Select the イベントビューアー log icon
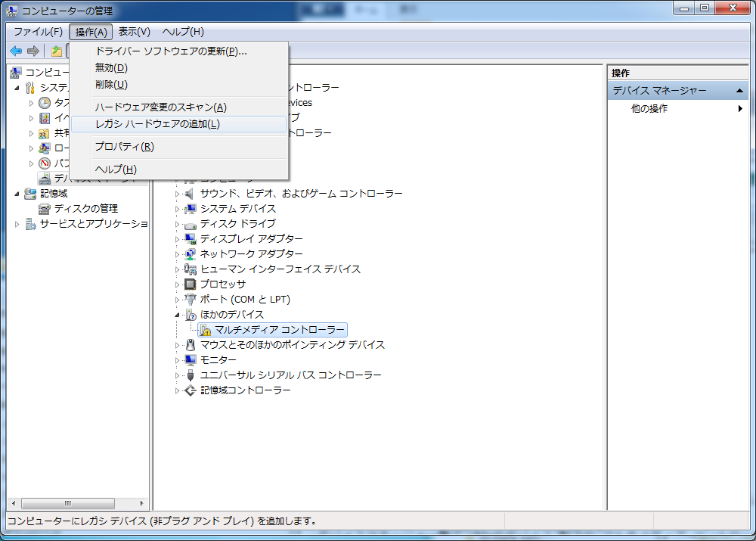 (x=44, y=117)
